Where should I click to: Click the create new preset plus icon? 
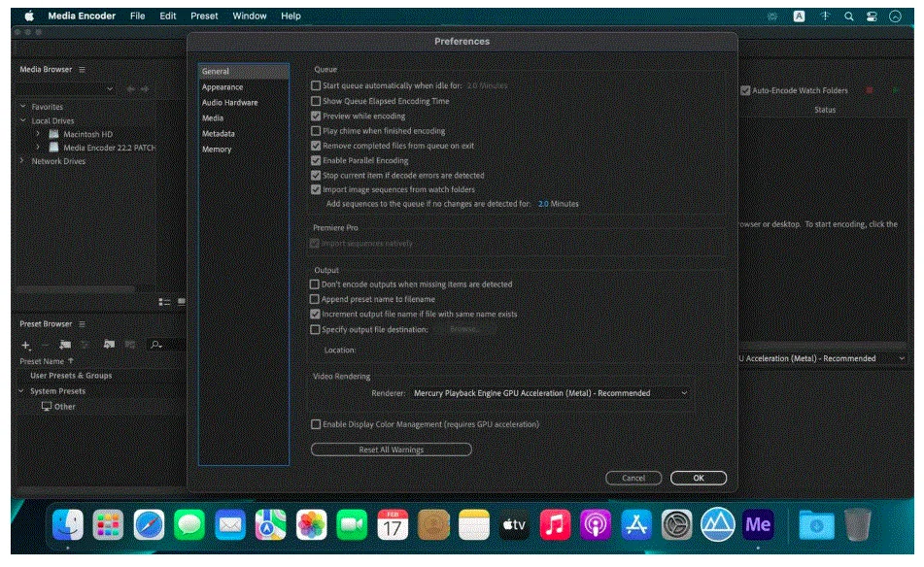click(x=26, y=346)
